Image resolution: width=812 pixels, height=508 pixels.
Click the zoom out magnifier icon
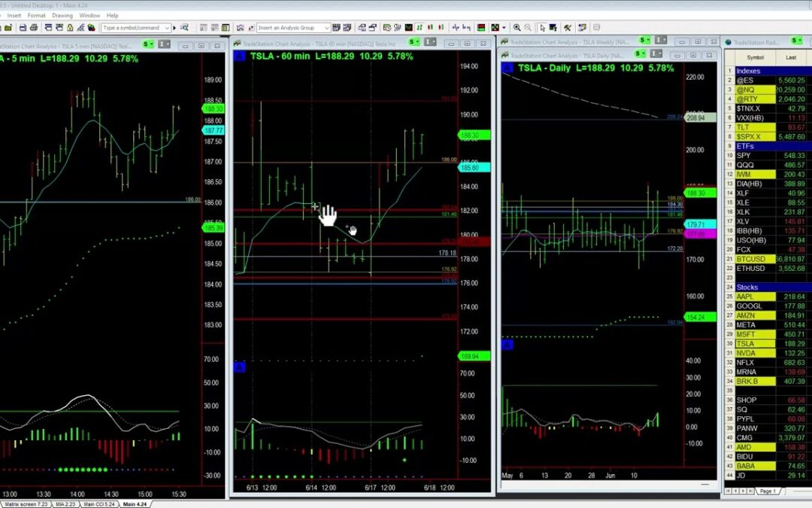528,28
